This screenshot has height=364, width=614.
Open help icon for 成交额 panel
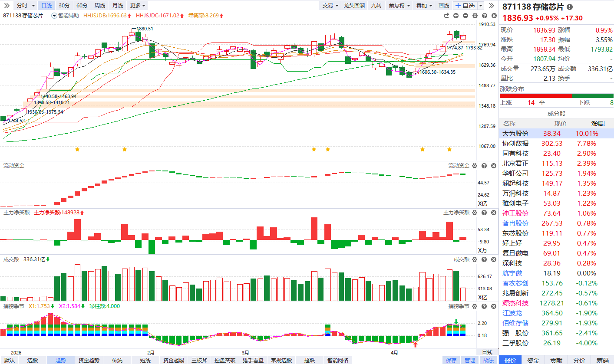[x=484, y=259]
